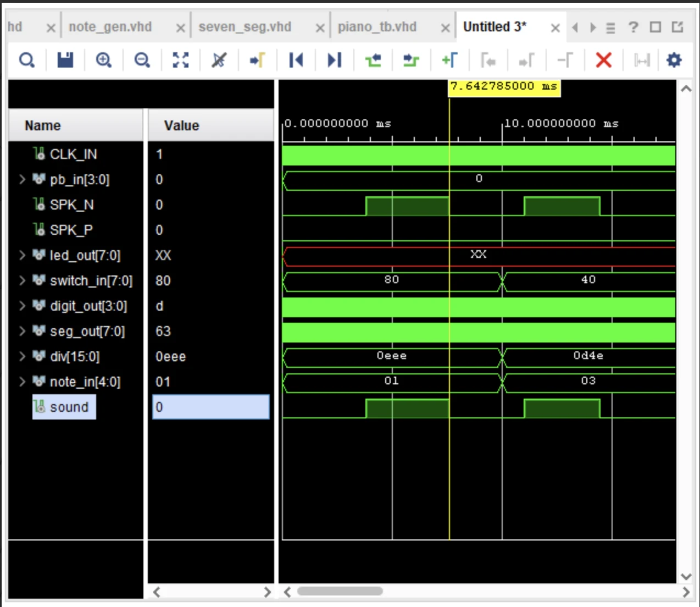Float the waveform window
The image size is (700, 607).
coord(677,27)
